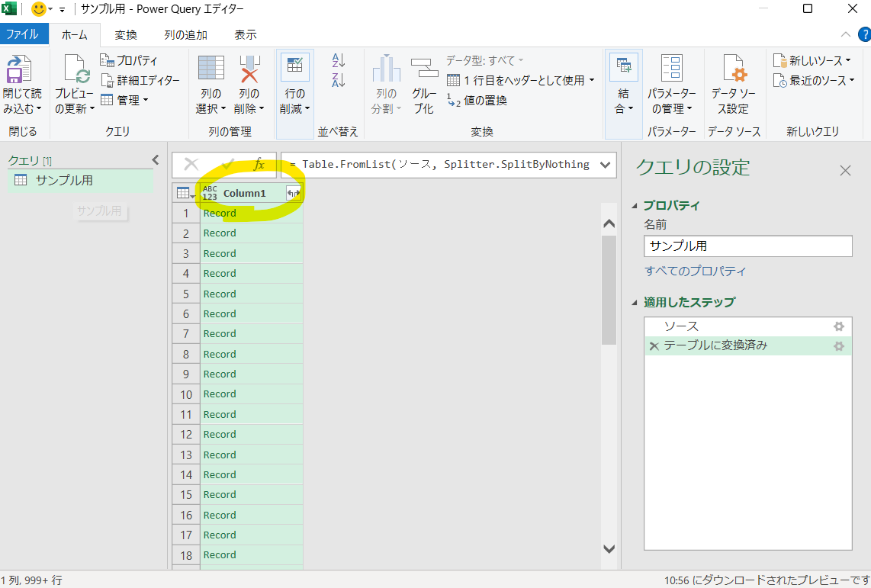Viewport: 871px width, 588px height.
Task: Open データ ソース設定 icon
Action: [733, 69]
